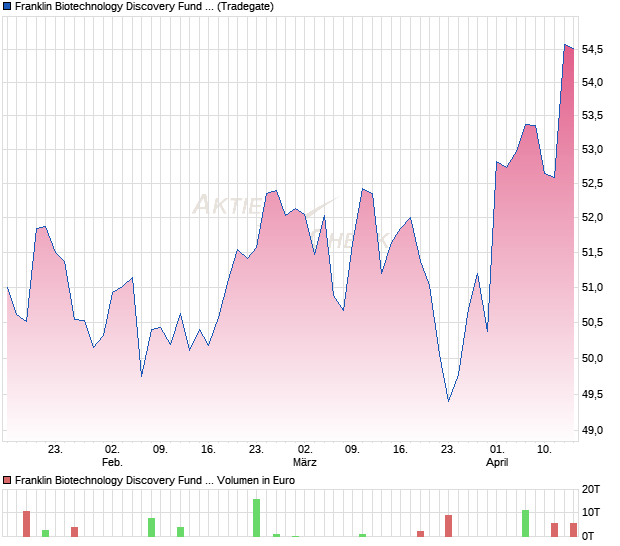The image size is (620, 546).
Task: Click the red volume bar at 23. March
Action: click(x=448, y=526)
